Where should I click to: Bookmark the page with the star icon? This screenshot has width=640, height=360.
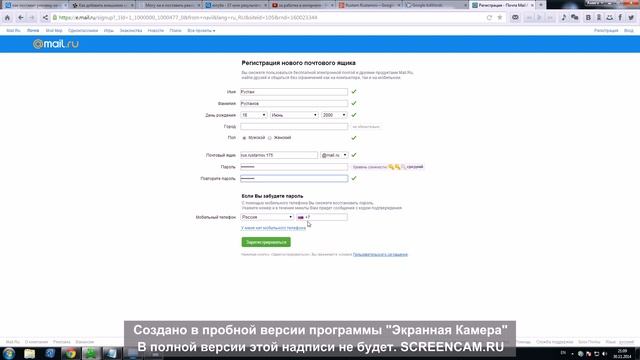[500, 18]
